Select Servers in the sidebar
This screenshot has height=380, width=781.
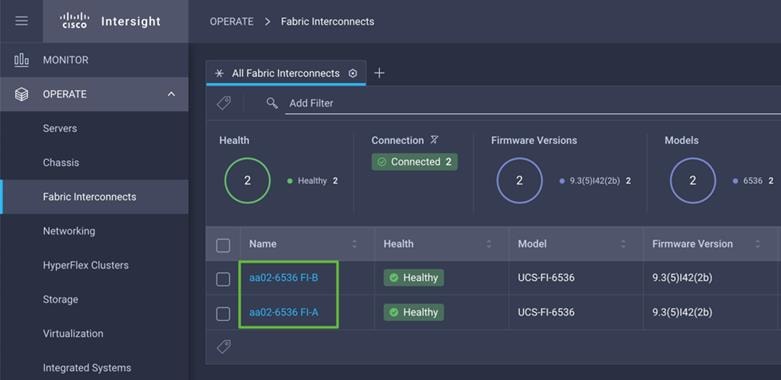(60, 128)
